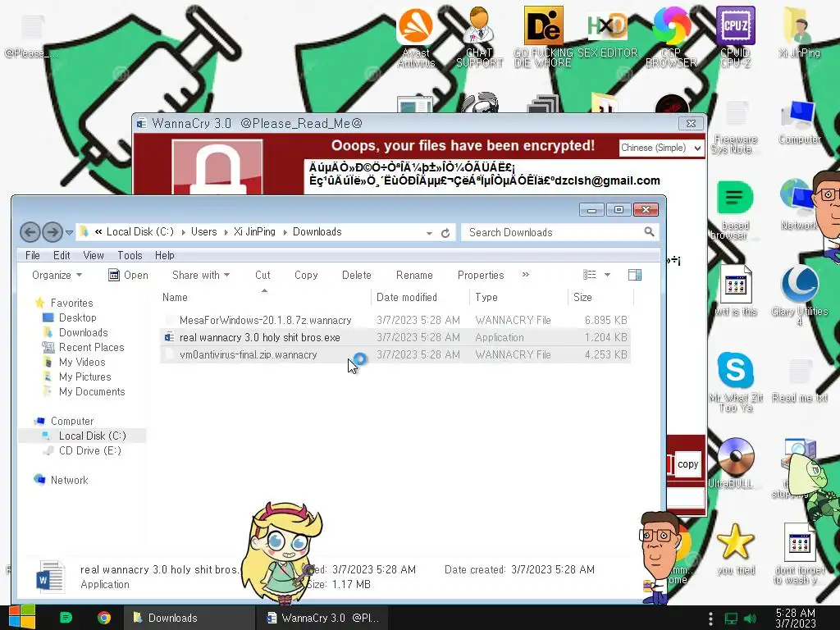Click the Search Downloads field
840x630 pixels.
click(x=559, y=232)
